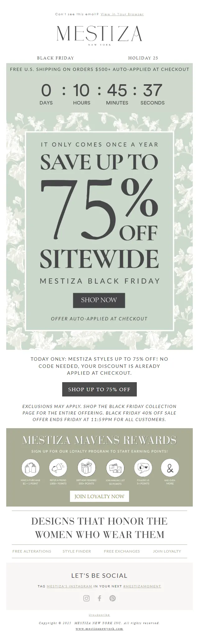This screenshot has width=199, height=644.
Task: Open the Facebook social icon
Action: (99, 598)
